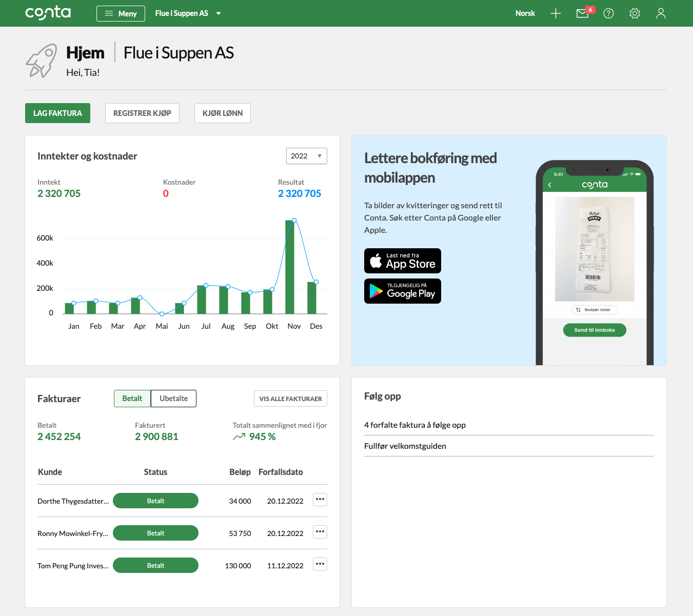Viewport: 693px width, 616px height.
Task: Click the trend arrow icon beside 945 %
Action: click(239, 436)
